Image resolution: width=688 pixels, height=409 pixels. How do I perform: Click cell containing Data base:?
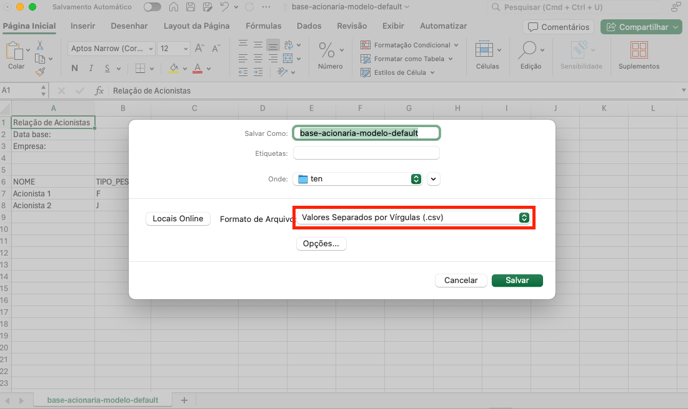(53, 134)
